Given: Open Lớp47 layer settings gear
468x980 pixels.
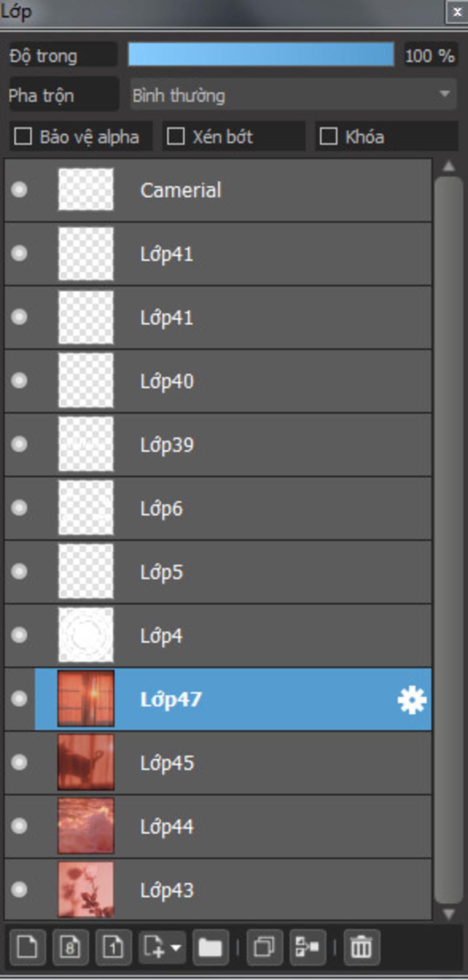Looking at the screenshot, I should coord(412,700).
